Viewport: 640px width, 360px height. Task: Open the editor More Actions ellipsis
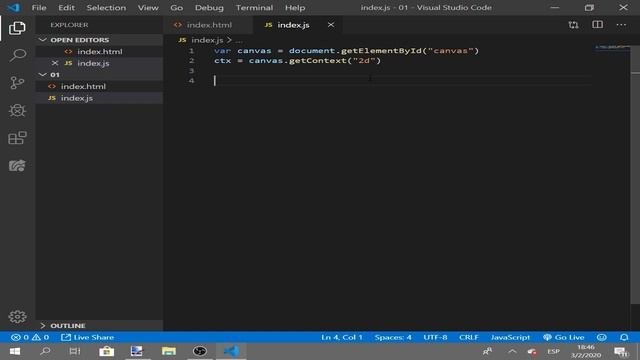click(621, 25)
